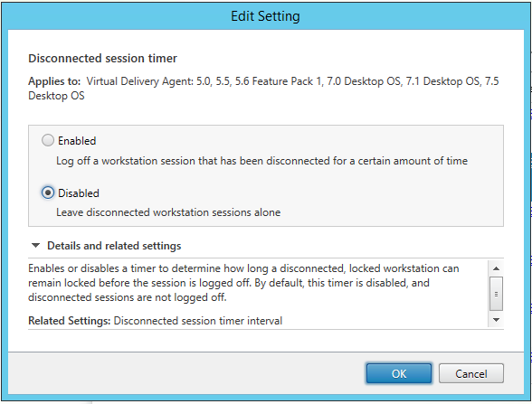532x404 pixels.
Task: Click the Edit Setting title bar
Action: (266, 16)
